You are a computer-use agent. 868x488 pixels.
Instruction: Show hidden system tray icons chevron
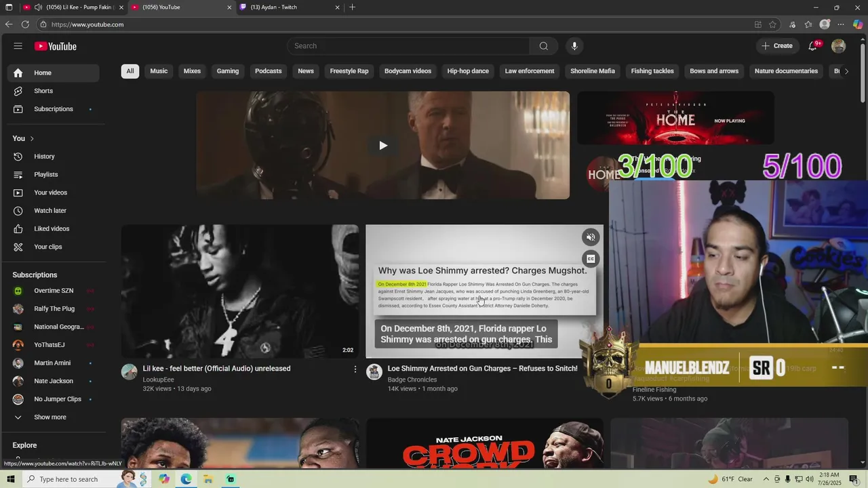pos(766,479)
